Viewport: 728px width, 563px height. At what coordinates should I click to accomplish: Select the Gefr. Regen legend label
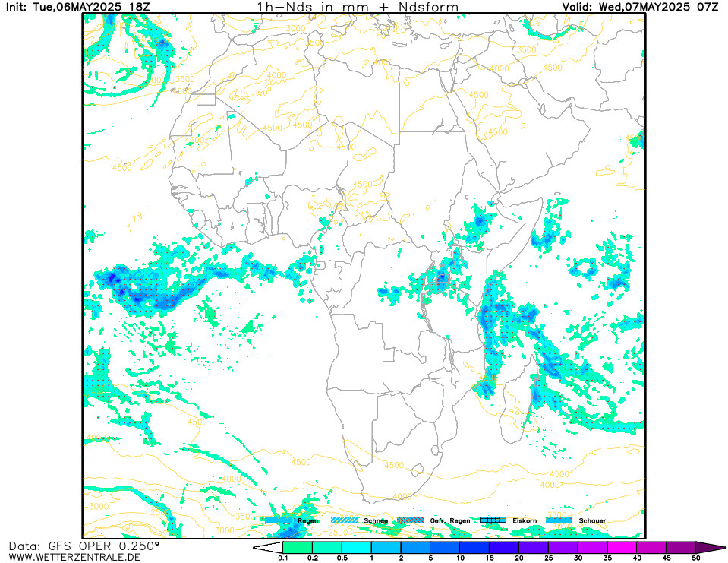(x=450, y=520)
